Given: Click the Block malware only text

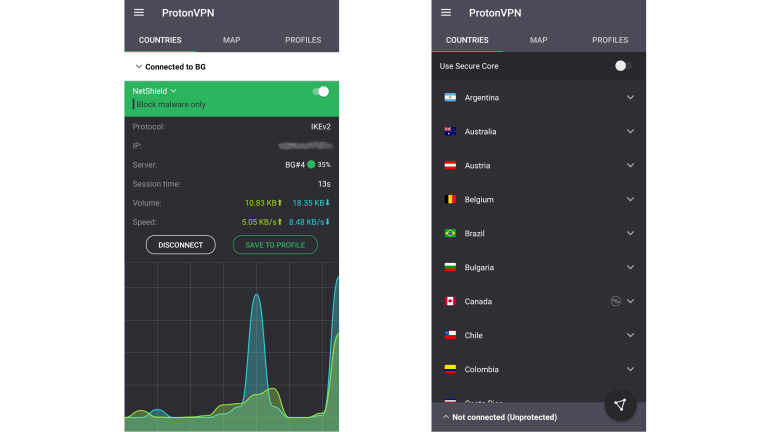Looking at the screenshot, I should tap(171, 104).
